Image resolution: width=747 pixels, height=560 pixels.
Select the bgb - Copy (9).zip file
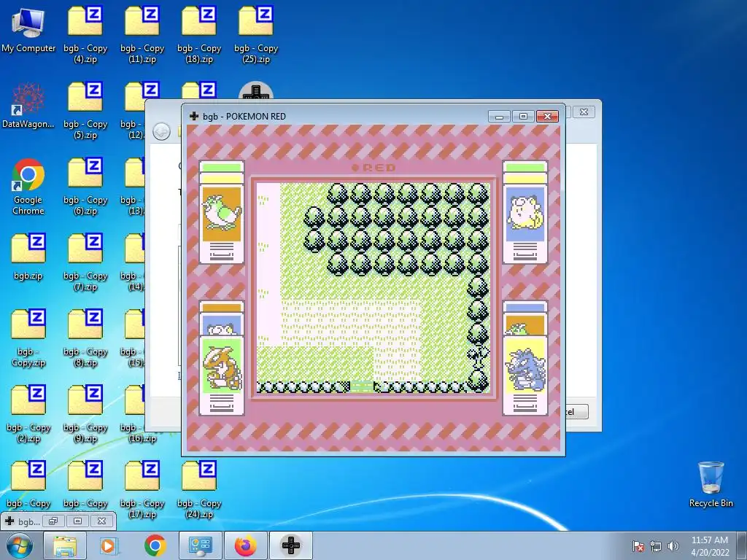coord(85,414)
